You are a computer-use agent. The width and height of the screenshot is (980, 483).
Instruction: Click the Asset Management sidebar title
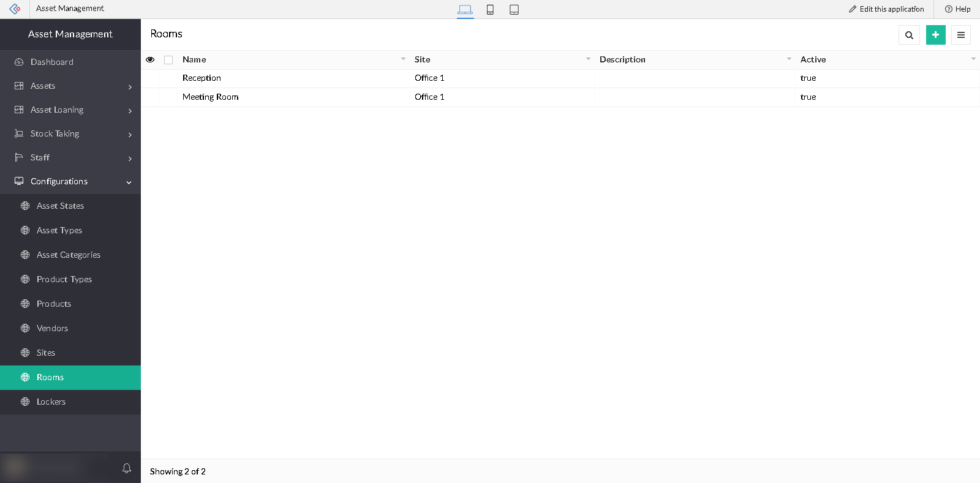[70, 34]
